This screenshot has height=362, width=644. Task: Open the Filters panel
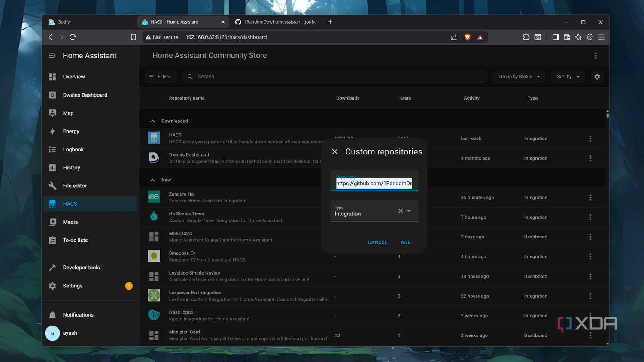(160, 77)
